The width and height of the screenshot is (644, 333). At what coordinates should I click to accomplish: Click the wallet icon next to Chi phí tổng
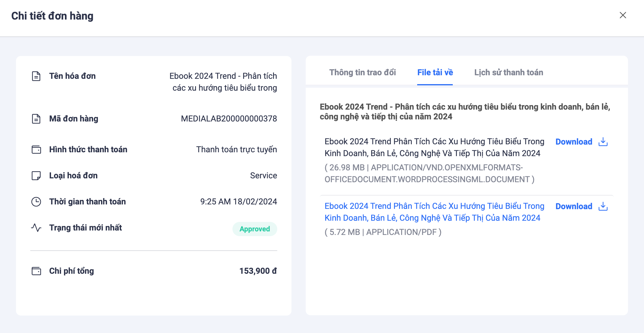36,271
